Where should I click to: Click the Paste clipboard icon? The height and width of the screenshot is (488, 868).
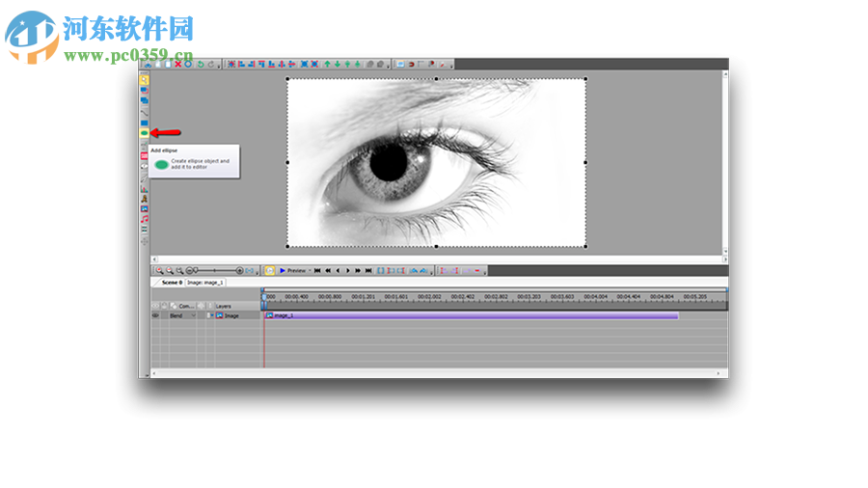click(x=168, y=65)
